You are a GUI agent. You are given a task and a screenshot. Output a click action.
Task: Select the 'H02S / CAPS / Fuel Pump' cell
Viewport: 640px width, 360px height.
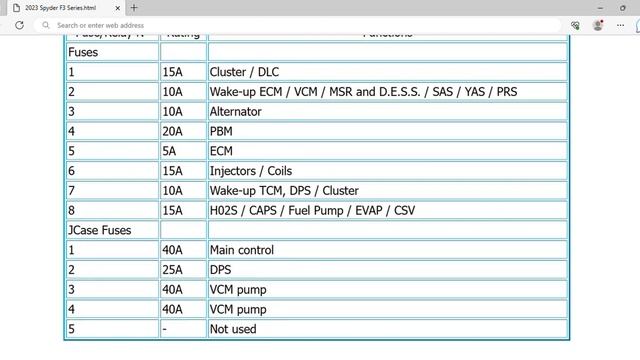click(388, 210)
